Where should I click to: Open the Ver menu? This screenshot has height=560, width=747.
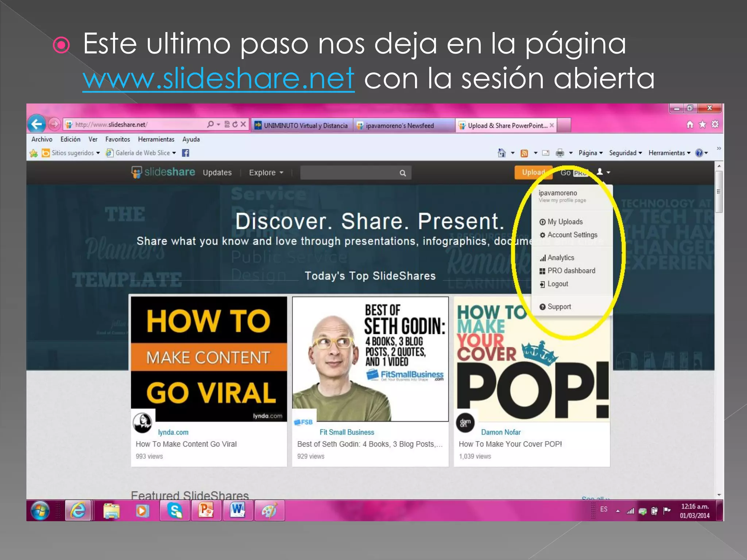click(93, 139)
